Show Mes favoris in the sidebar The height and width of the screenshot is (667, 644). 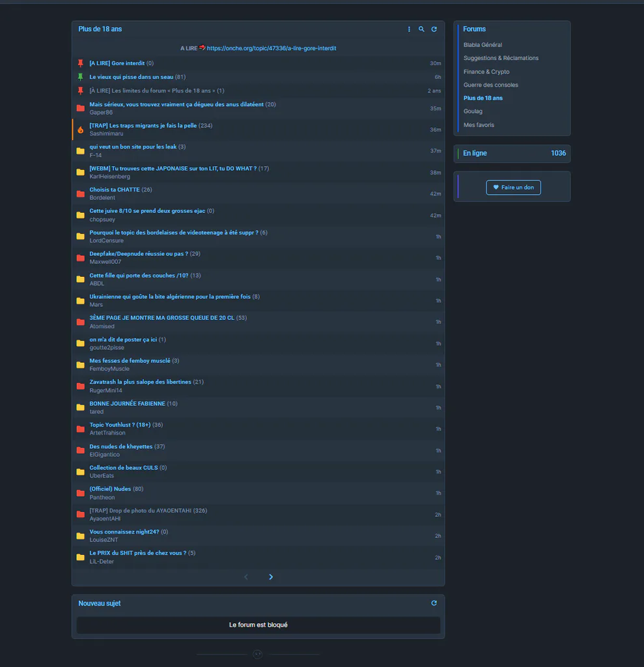click(x=479, y=124)
